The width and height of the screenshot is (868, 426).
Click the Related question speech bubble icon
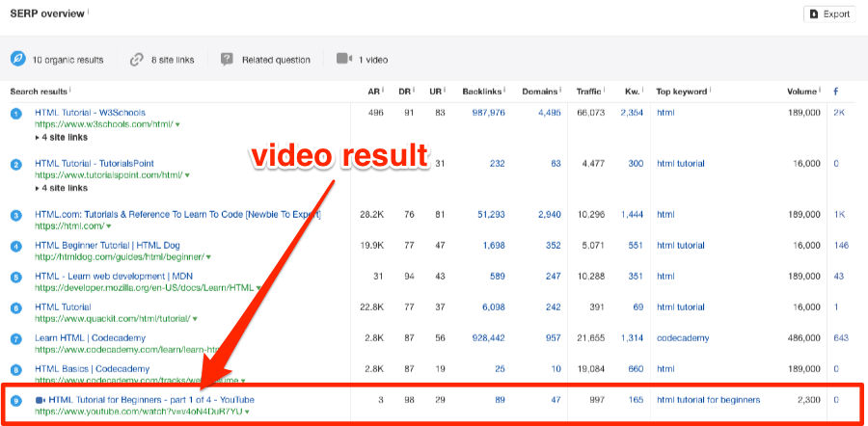coord(227,60)
